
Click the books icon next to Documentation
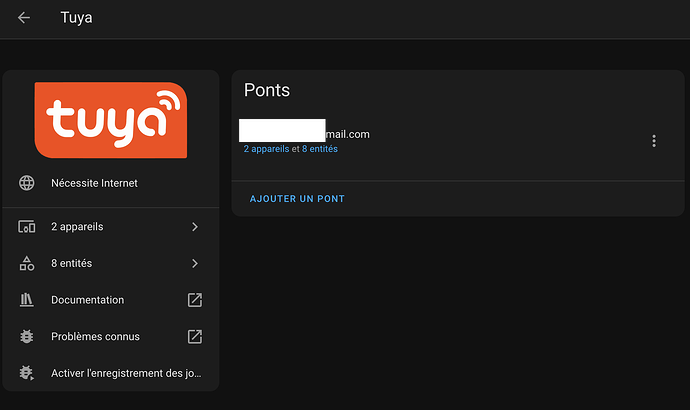coord(26,300)
